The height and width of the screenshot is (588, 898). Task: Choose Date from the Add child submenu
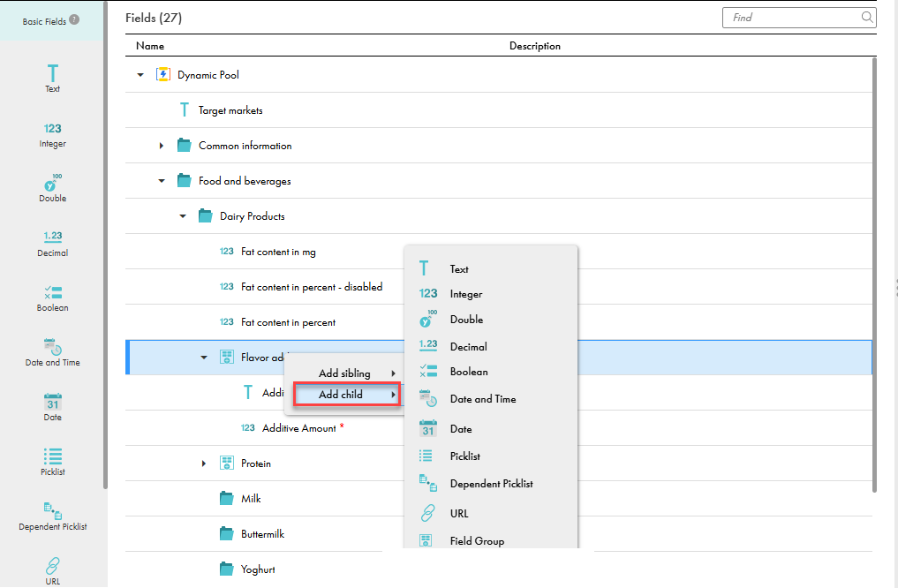pos(491,429)
